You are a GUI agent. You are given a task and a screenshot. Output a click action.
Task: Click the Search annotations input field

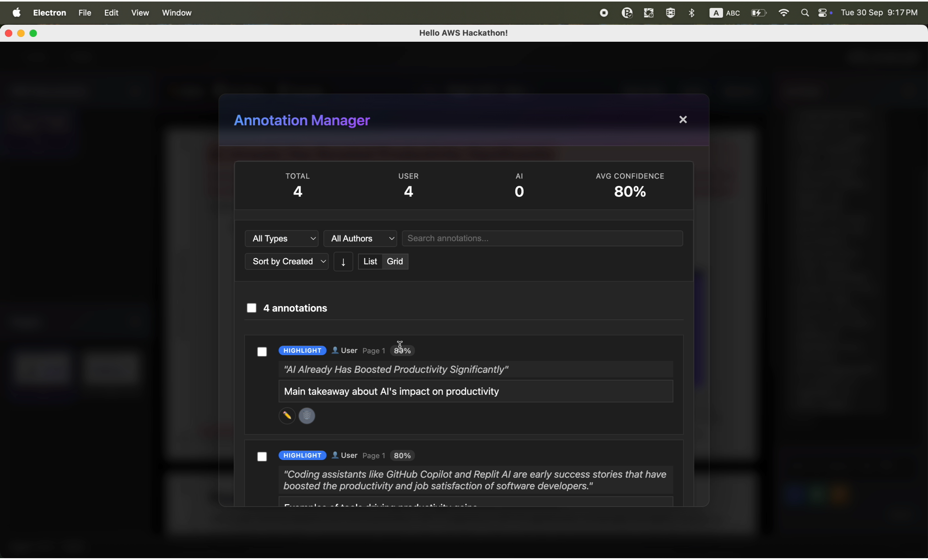point(542,239)
